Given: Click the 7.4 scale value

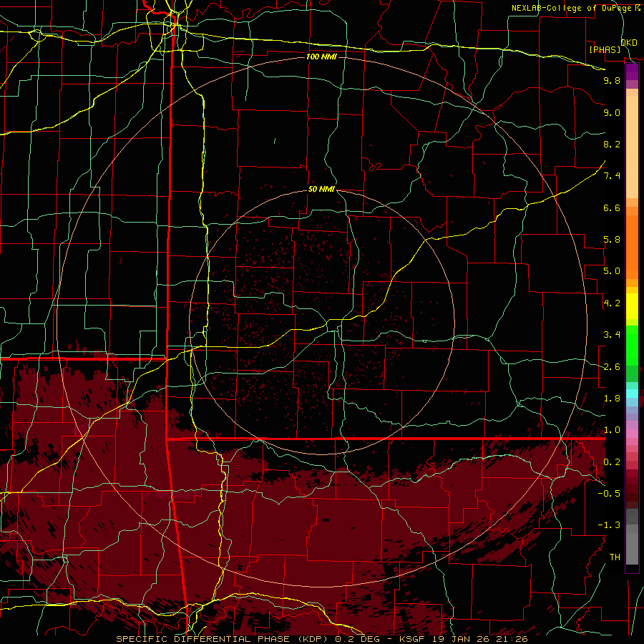Looking at the screenshot, I should 612,176.
